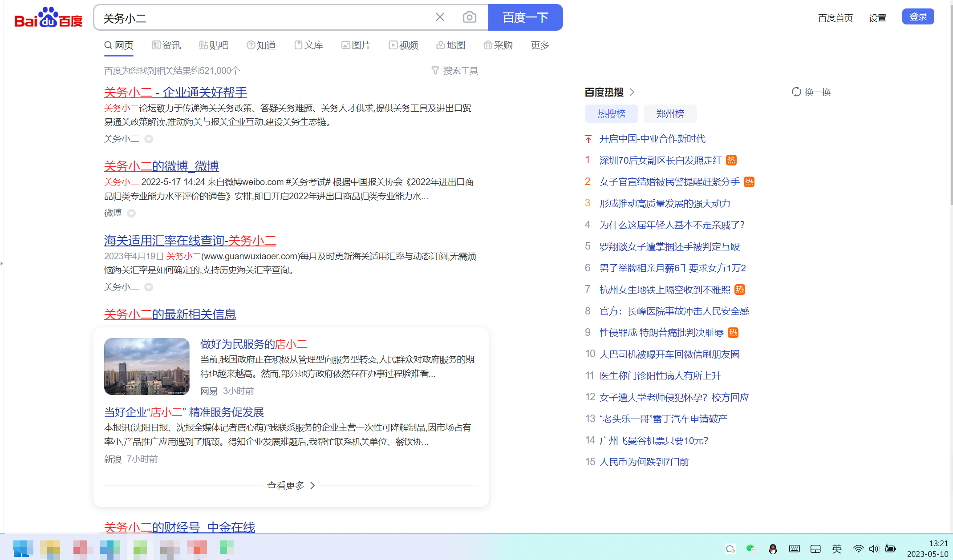Switch to the 视频 tab
The height and width of the screenshot is (560, 953).
403,45
